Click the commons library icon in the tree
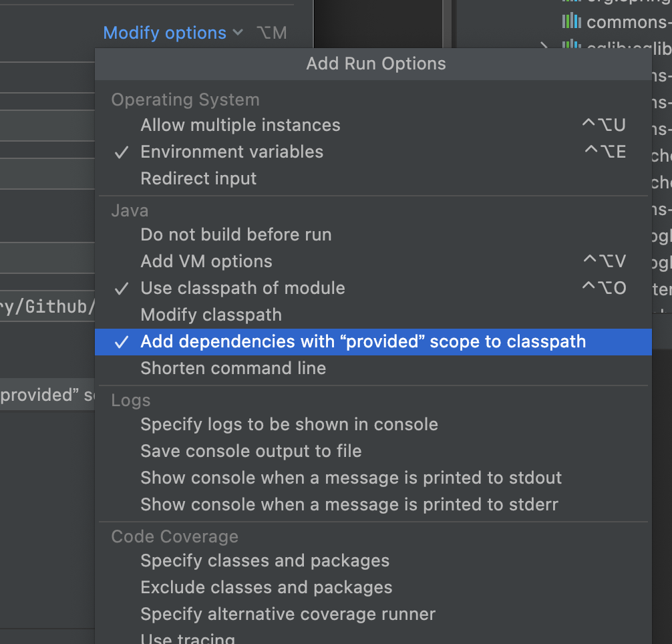The width and height of the screenshot is (672, 644). tap(571, 21)
